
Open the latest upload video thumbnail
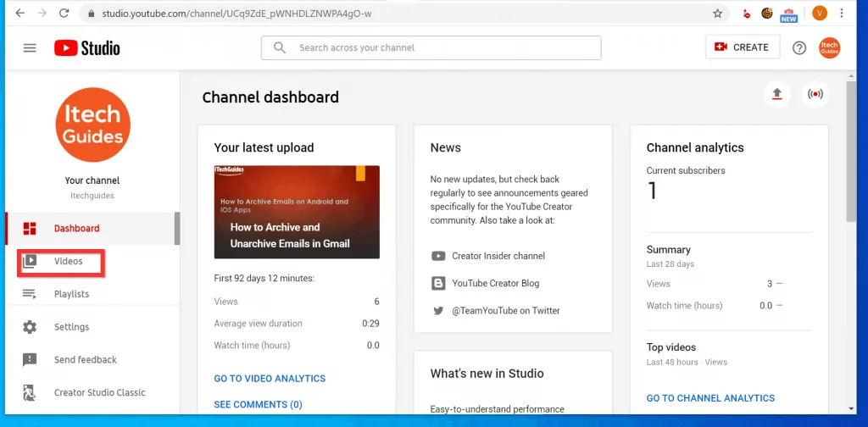click(x=297, y=212)
